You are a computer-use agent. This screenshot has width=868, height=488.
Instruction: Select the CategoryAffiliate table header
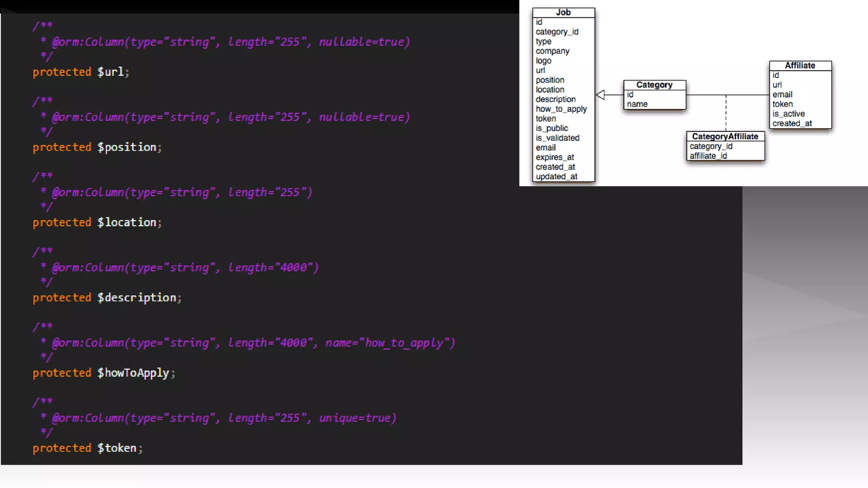(725, 136)
